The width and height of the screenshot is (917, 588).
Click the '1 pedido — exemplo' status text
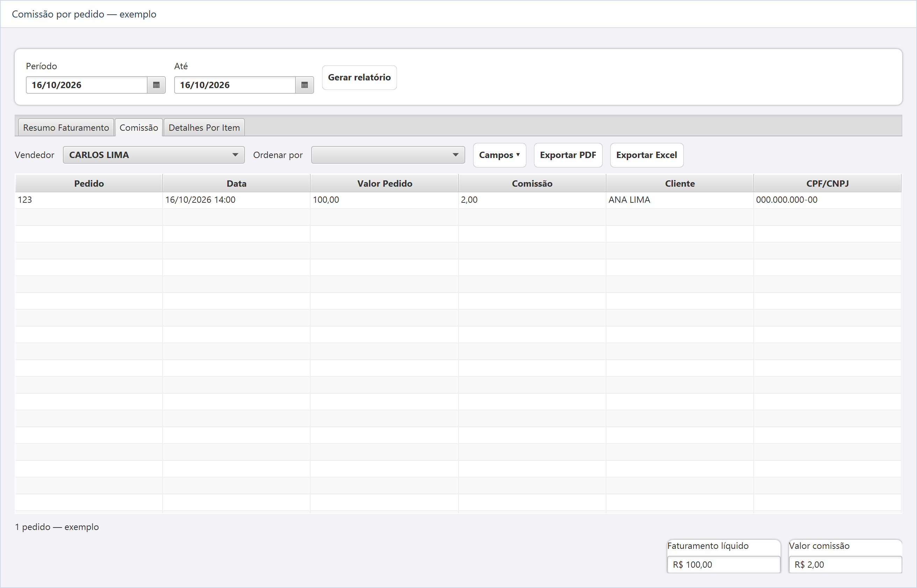[57, 527]
